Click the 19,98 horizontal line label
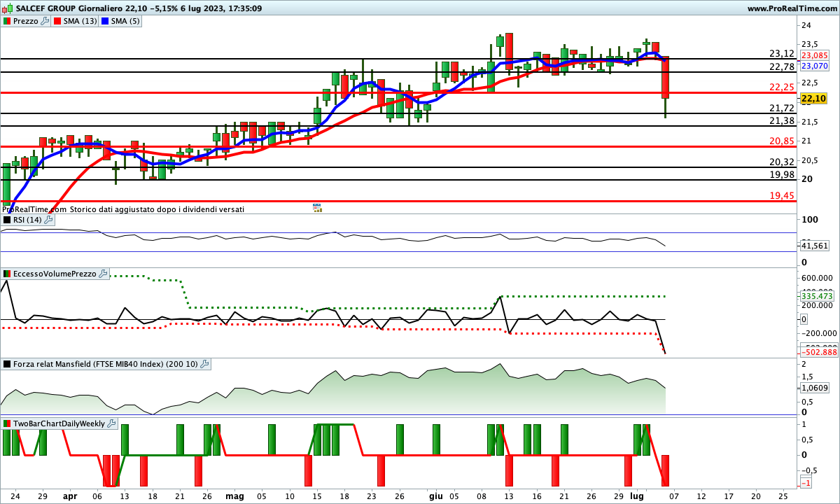Image resolution: width=840 pixels, height=504 pixels. [782, 175]
